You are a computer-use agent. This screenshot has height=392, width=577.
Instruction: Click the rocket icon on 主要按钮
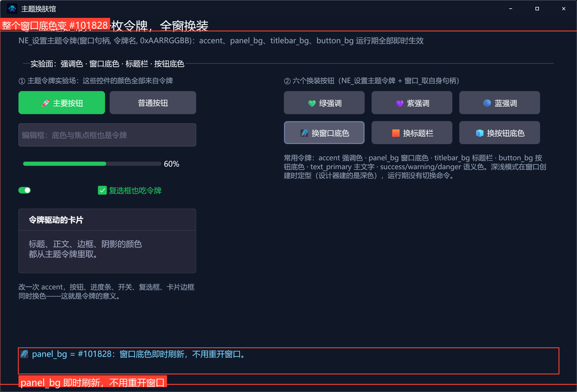[x=45, y=103]
